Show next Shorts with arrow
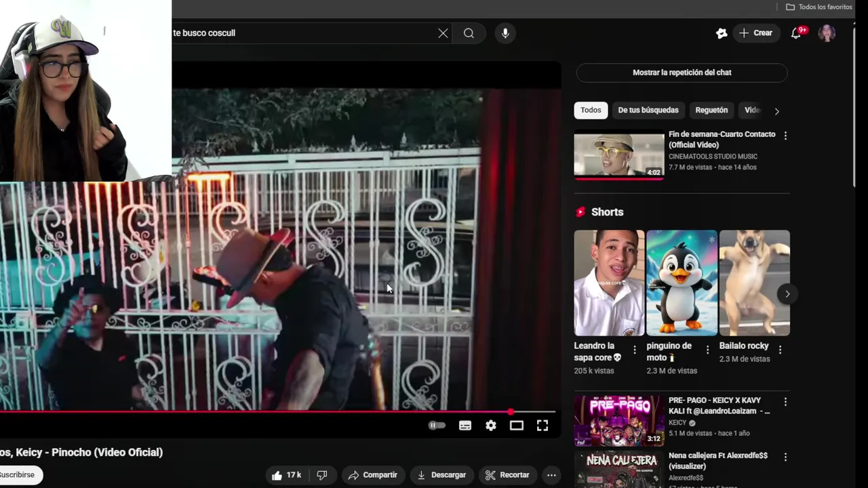This screenshot has height=488, width=868. [787, 293]
